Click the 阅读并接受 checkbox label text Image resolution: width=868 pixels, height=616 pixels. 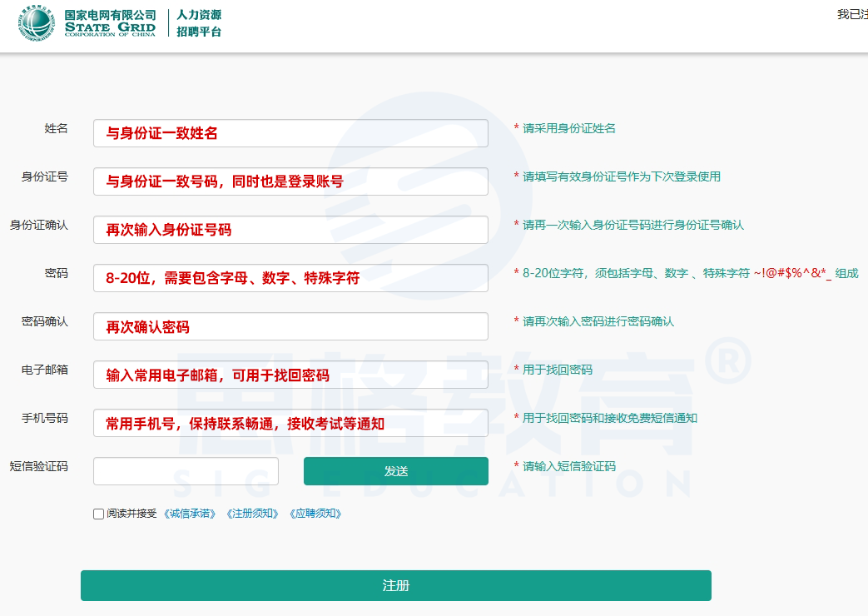coord(131,514)
